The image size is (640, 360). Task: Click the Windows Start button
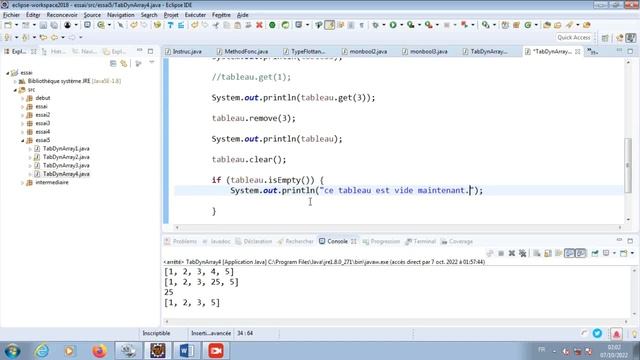tap(13, 351)
